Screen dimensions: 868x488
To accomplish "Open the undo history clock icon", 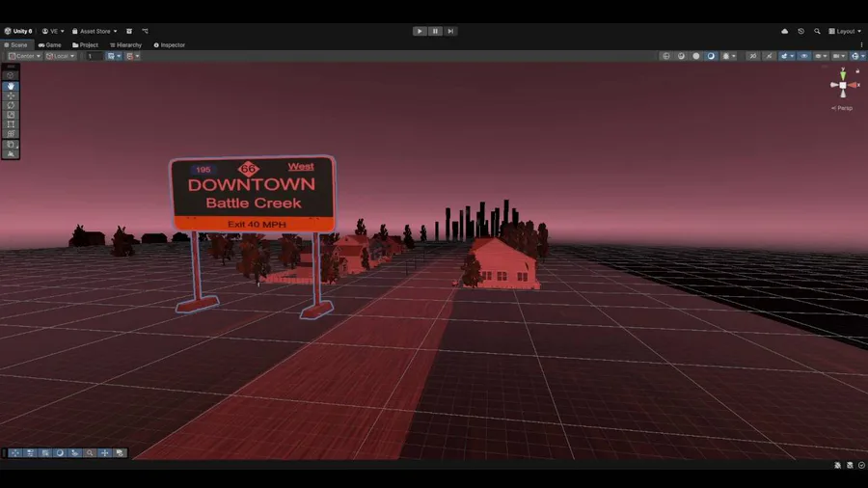I will pyautogui.click(x=800, y=31).
